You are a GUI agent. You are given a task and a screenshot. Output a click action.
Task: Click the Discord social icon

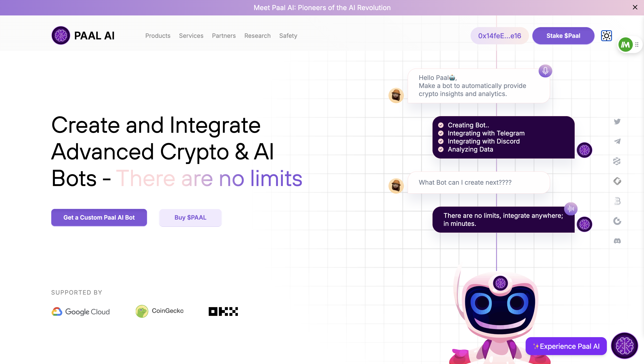click(617, 241)
